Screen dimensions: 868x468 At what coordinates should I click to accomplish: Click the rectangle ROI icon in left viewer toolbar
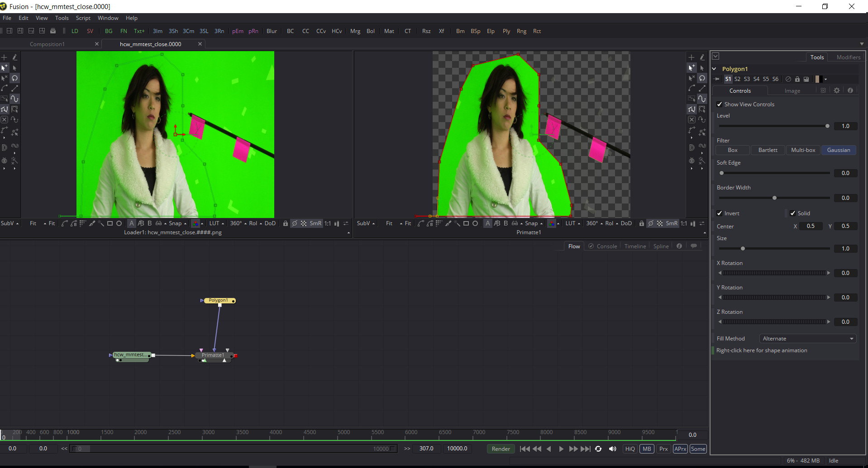110,223
